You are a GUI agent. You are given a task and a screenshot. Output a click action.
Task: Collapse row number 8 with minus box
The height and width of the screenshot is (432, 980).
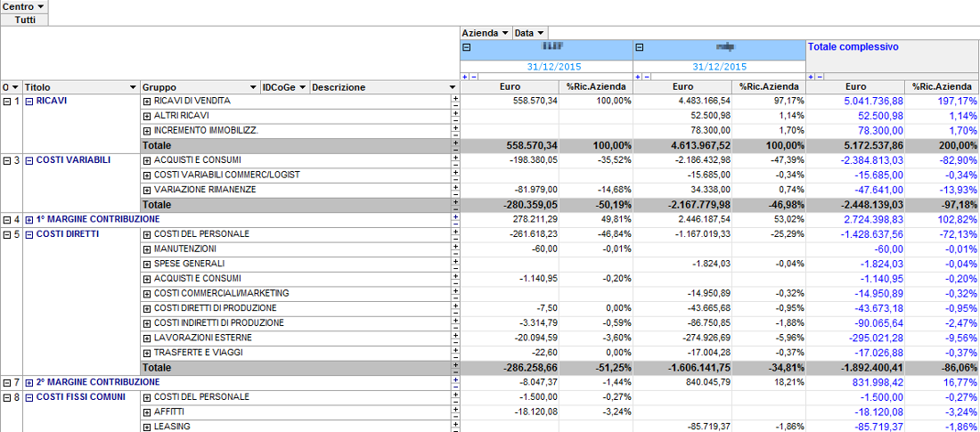coord(6,397)
